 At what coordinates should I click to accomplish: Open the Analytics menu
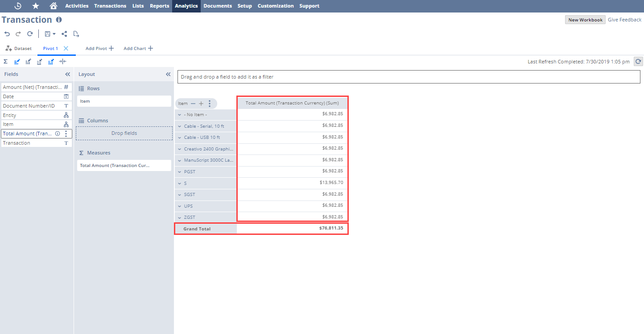click(x=186, y=6)
